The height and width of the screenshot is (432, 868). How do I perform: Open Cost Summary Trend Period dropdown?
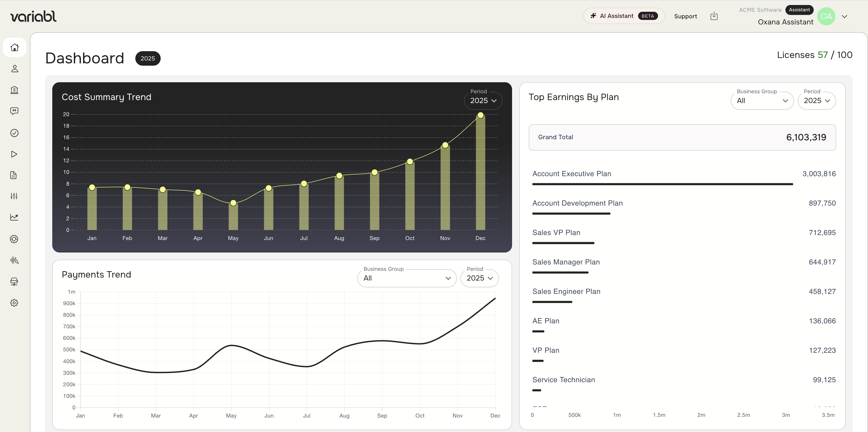click(483, 101)
